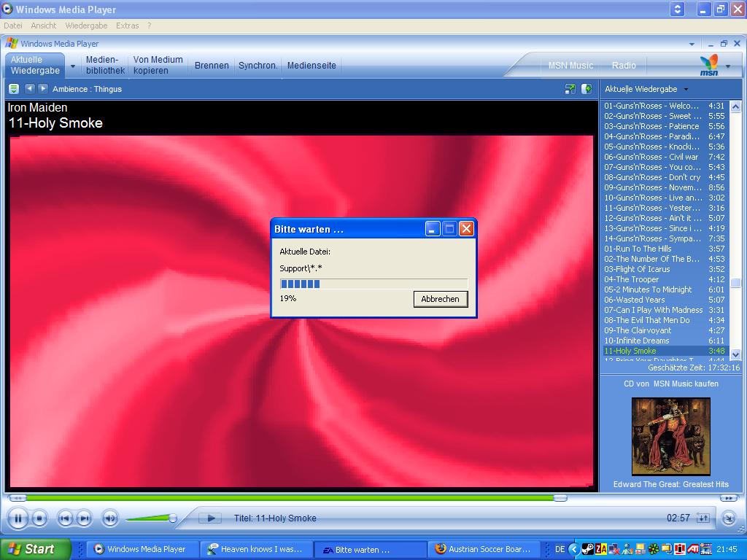The height and width of the screenshot is (560, 747).
Task: Select 06-Wasted Years track
Action: point(665,300)
